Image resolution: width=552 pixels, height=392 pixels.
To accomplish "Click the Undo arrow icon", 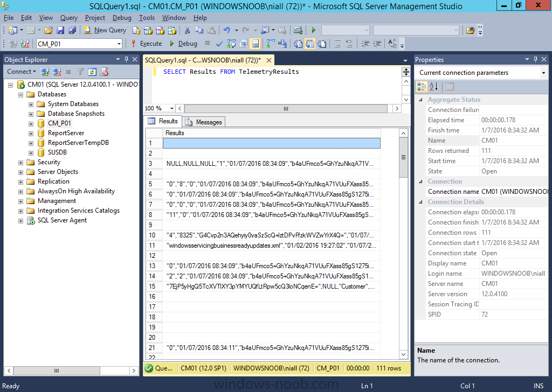I will (227, 30).
